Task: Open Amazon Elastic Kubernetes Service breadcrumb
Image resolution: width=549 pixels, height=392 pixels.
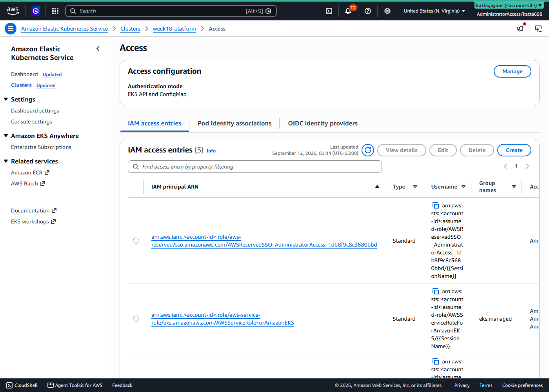Action: tap(64, 29)
